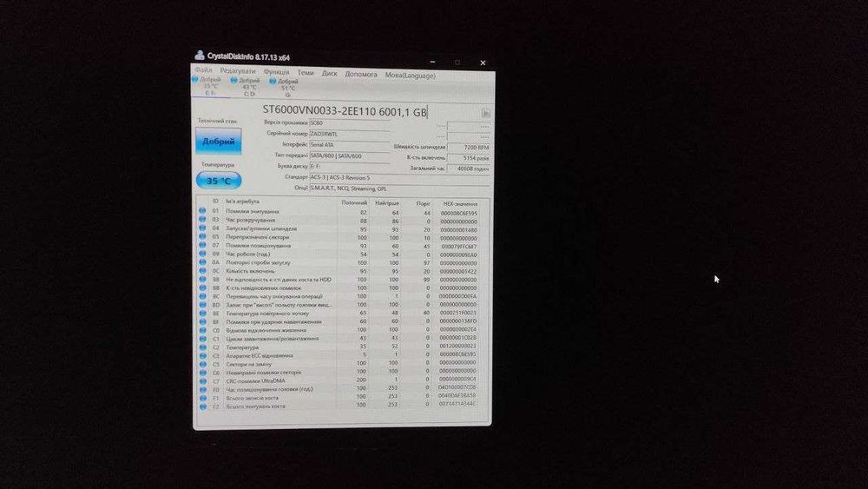Click the power on hours field 40608
The width and height of the screenshot is (868, 489).
pos(469,169)
